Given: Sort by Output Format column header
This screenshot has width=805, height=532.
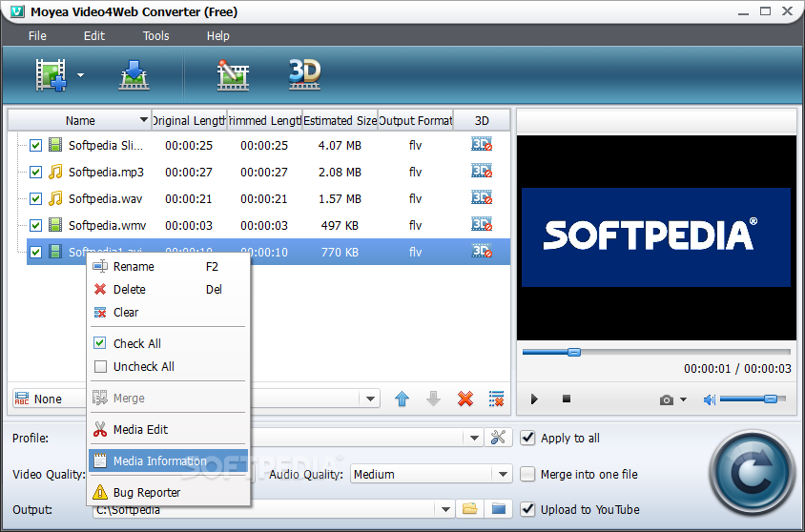Looking at the screenshot, I should pyautogui.click(x=415, y=120).
